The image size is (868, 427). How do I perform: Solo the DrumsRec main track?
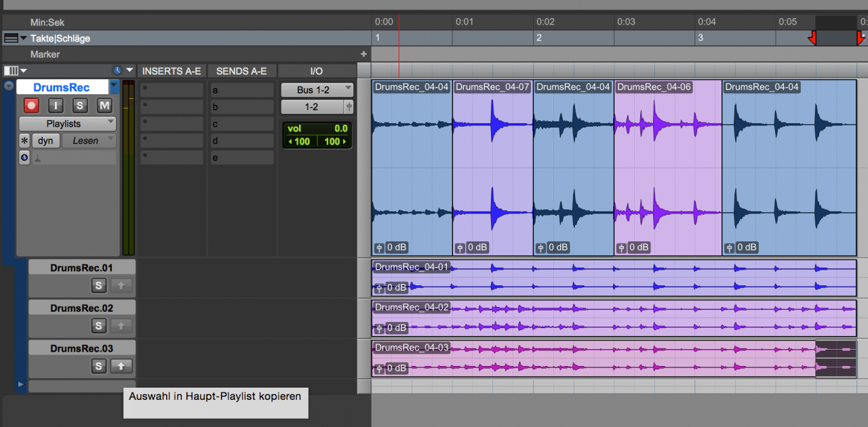[80, 105]
